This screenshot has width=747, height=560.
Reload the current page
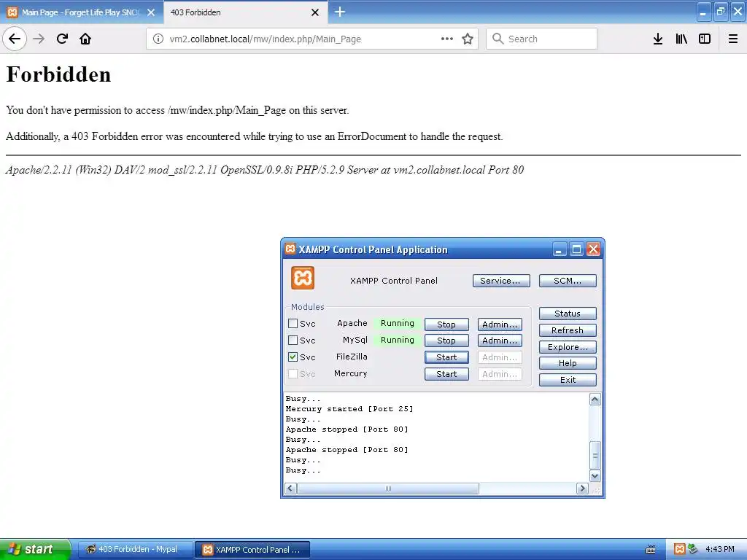click(x=62, y=39)
